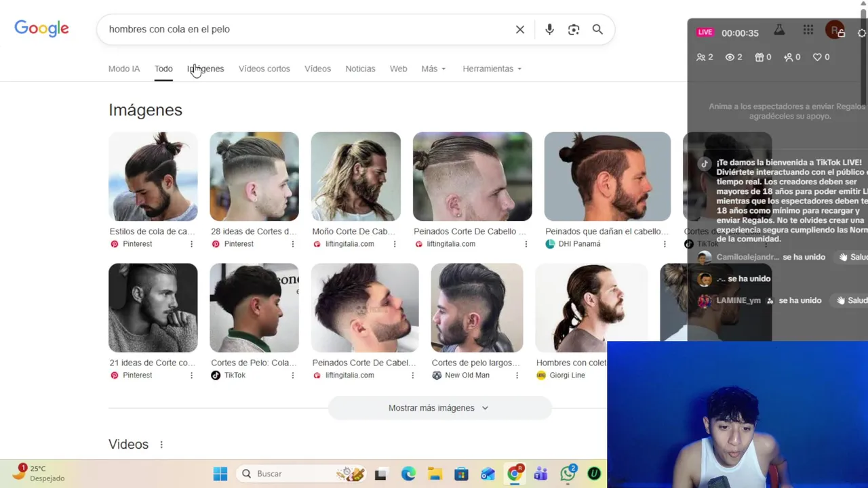This screenshot has height=488, width=868.
Task: Open the Google apps grid icon
Action: pos(808,30)
